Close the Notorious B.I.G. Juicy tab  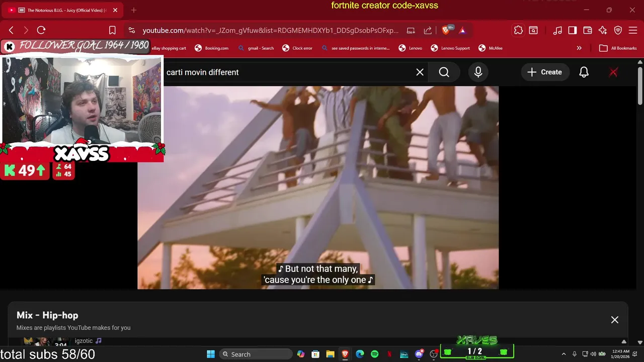(x=115, y=10)
